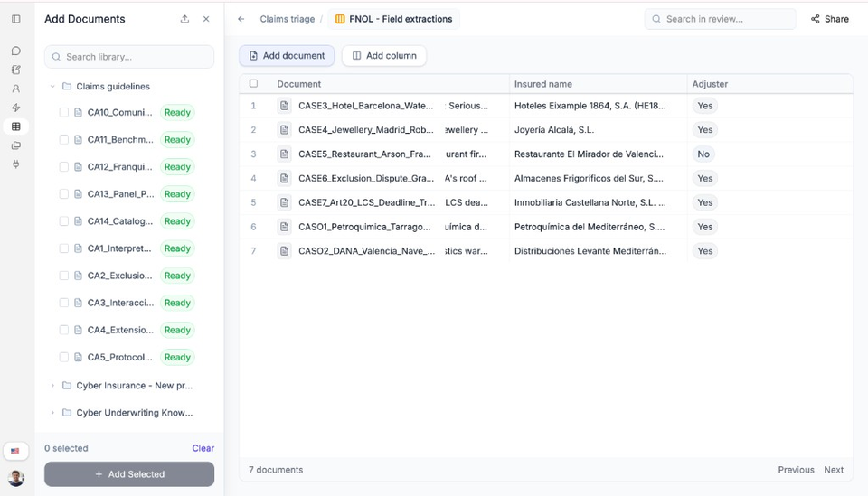This screenshot has height=496, width=868.
Task: Check the CA11_Benchm... document checkbox
Action: coord(63,139)
